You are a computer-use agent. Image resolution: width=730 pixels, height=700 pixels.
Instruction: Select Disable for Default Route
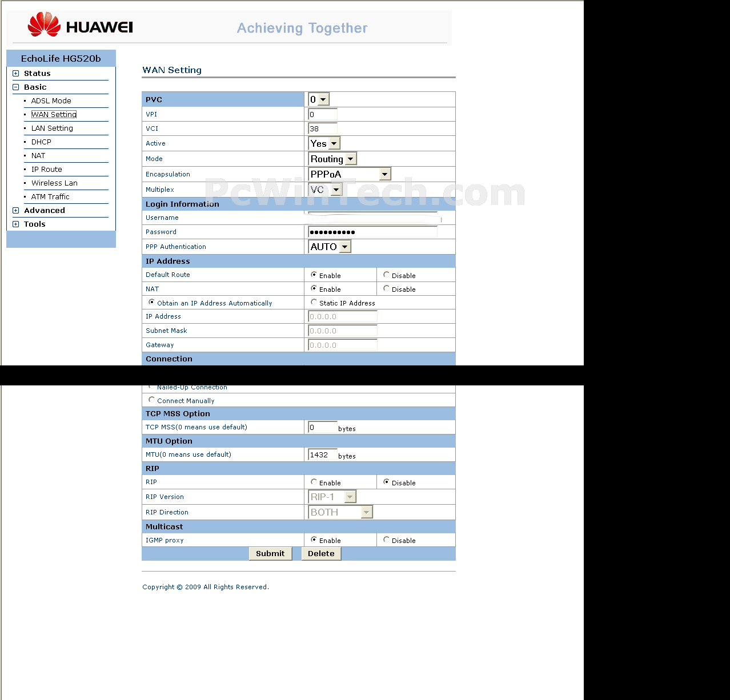click(x=386, y=275)
